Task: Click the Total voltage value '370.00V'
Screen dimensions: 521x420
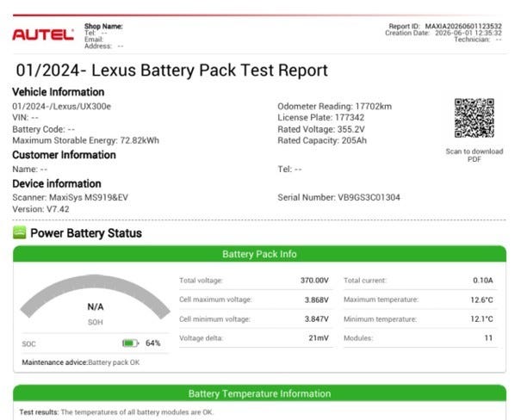Action: click(314, 281)
